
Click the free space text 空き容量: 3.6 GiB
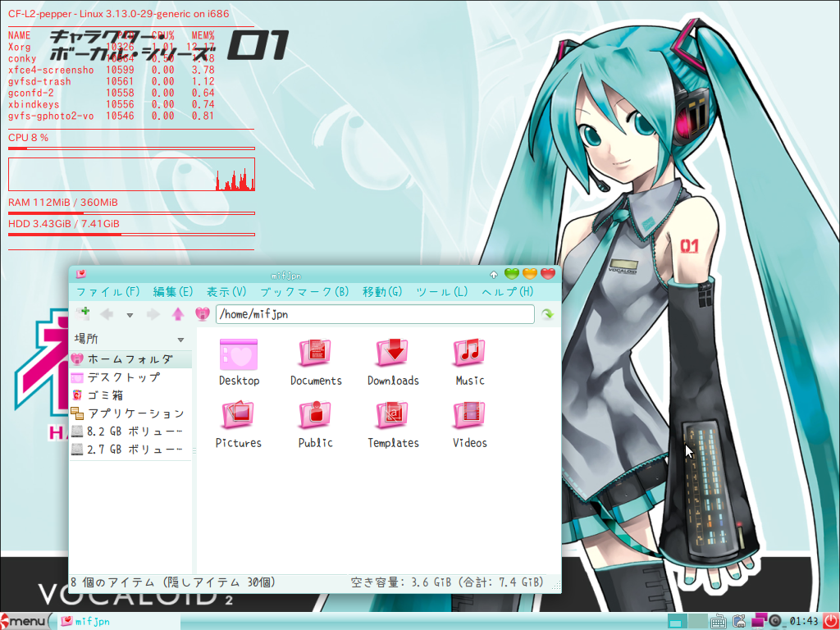tap(400, 582)
